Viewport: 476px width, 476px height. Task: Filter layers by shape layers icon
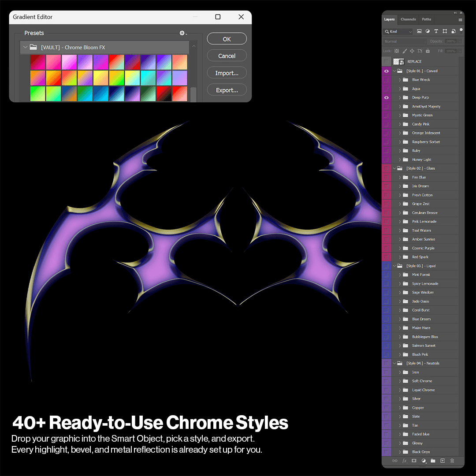pyautogui.click(x=444, y=31)
